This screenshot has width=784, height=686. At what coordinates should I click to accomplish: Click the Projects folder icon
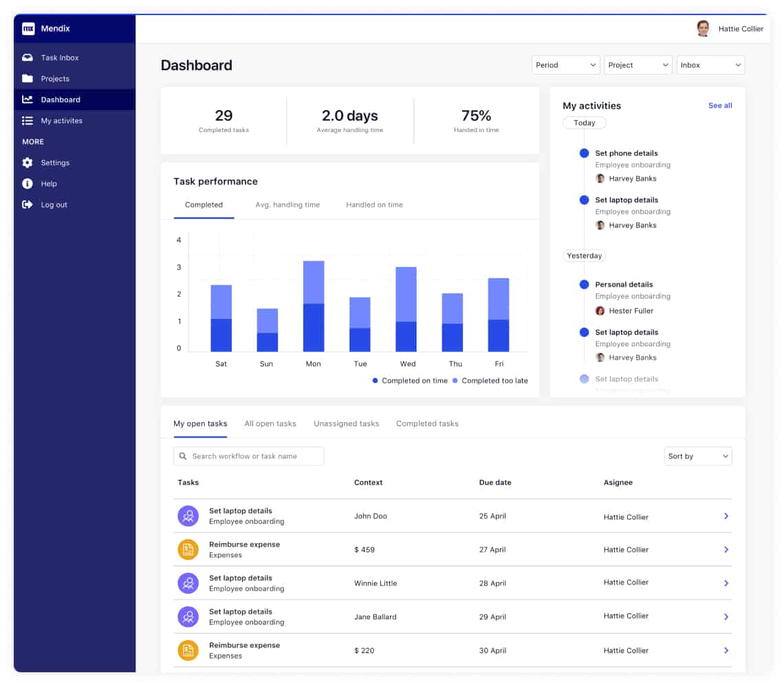click(28, 78)
